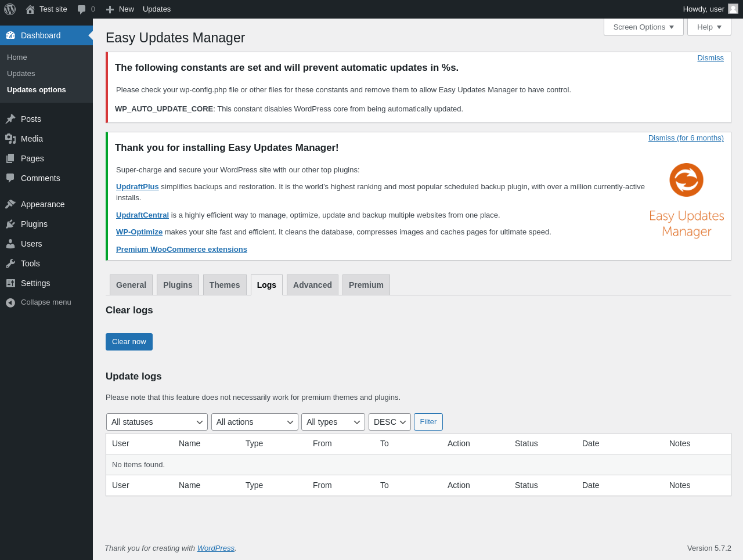Dismiss the constants warning notice
The width and height of the screenshot is (743, 560).
(710, 58)
